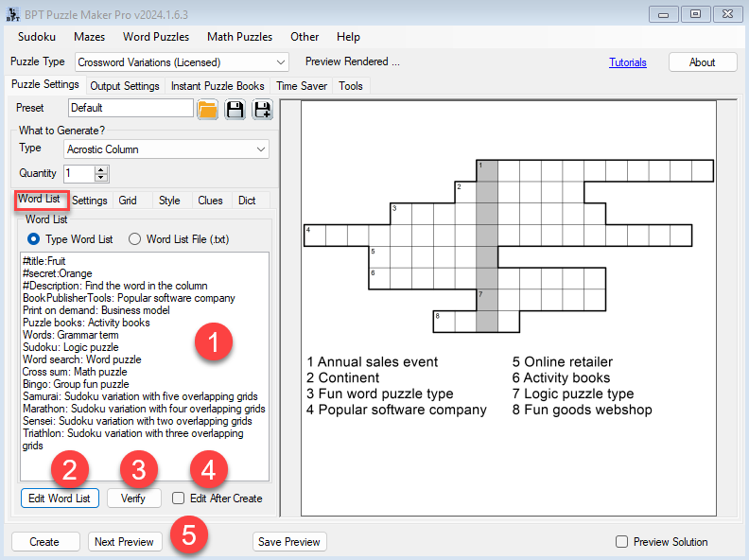749x560 pixels.
Task: Switch to the Output Settings tab
Action: pyautogui.click(x=125, y=86)
